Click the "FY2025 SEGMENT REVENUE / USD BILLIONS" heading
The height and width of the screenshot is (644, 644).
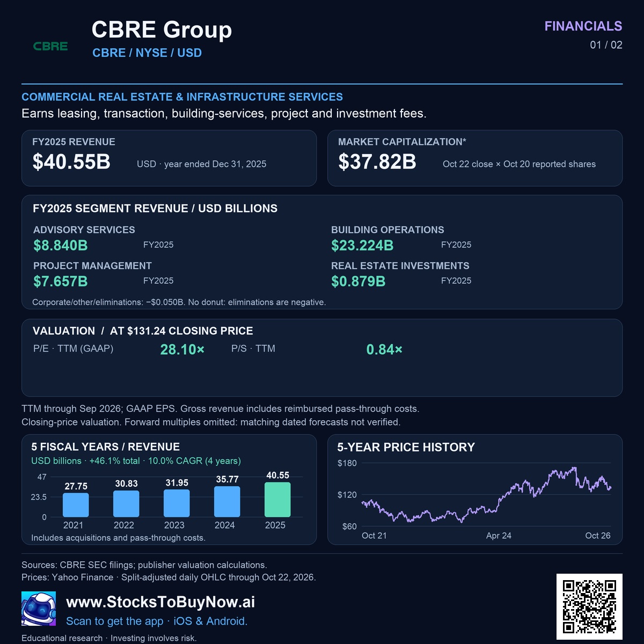tap(155, 209)
